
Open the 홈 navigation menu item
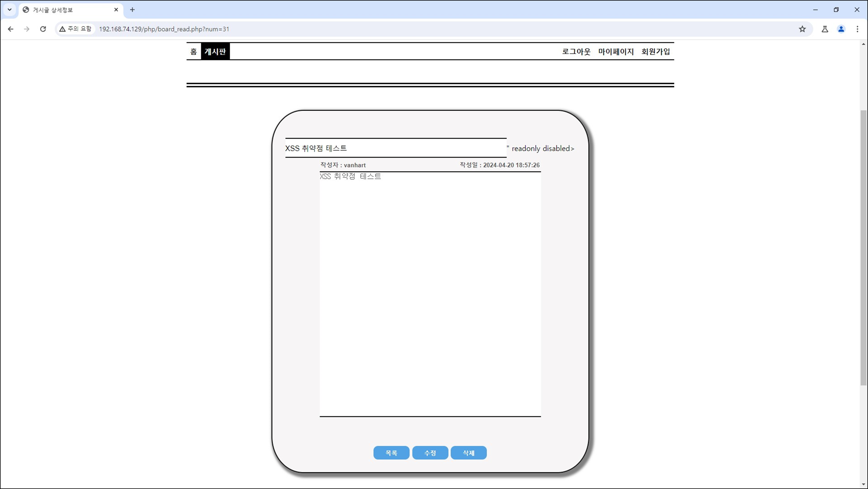[x=193, y=51]
